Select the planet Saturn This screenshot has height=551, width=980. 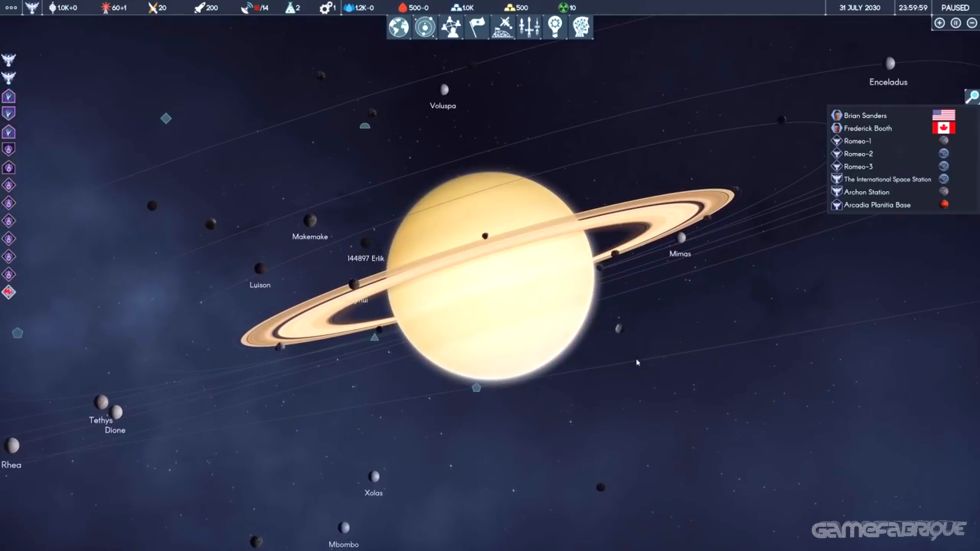(x=491, y=276)
